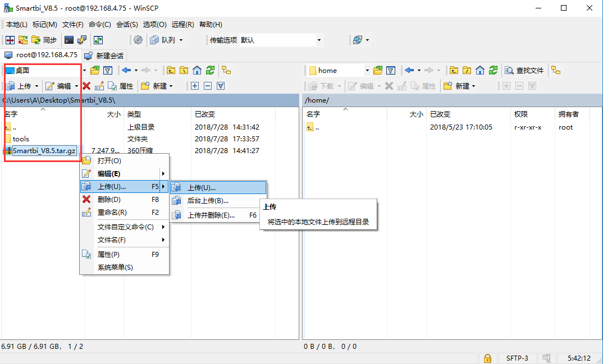Choose 系统菜单(S) from the context menu
Image resolution: width=603 pixels, height=364 pixels.
[x=125, y=267]
